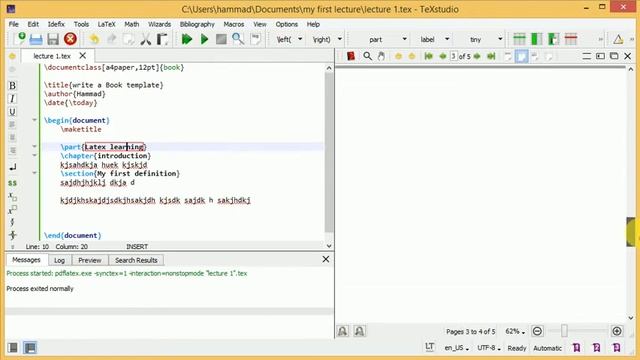Apply Italic formatting in side toolbar

pos(12,98)
